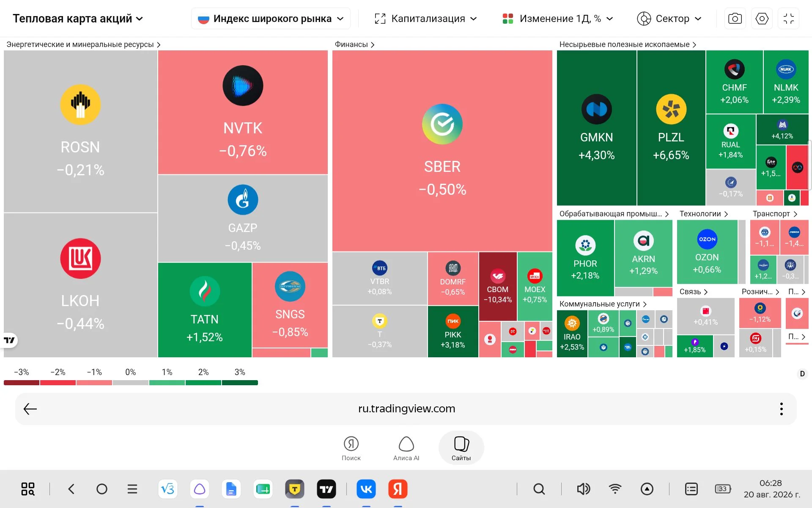Open the GMKN Norilsk Nickel tile
The image size is (812, 508).
[597, 128]
